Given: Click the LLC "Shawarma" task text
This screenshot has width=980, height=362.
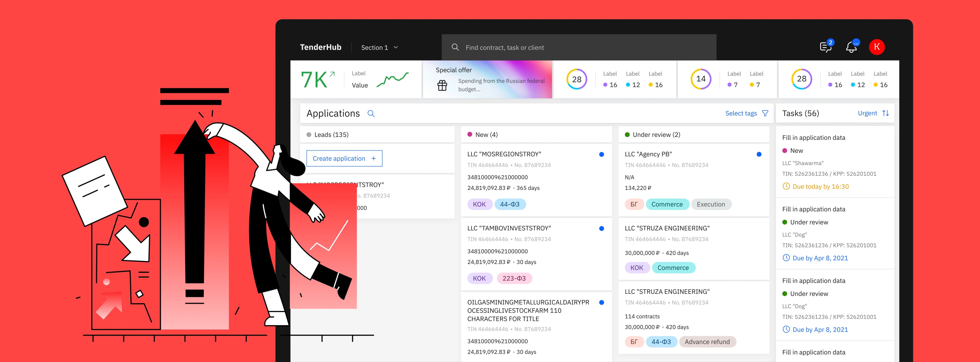Looking at the screenshot, I should (x=803, y=163).
